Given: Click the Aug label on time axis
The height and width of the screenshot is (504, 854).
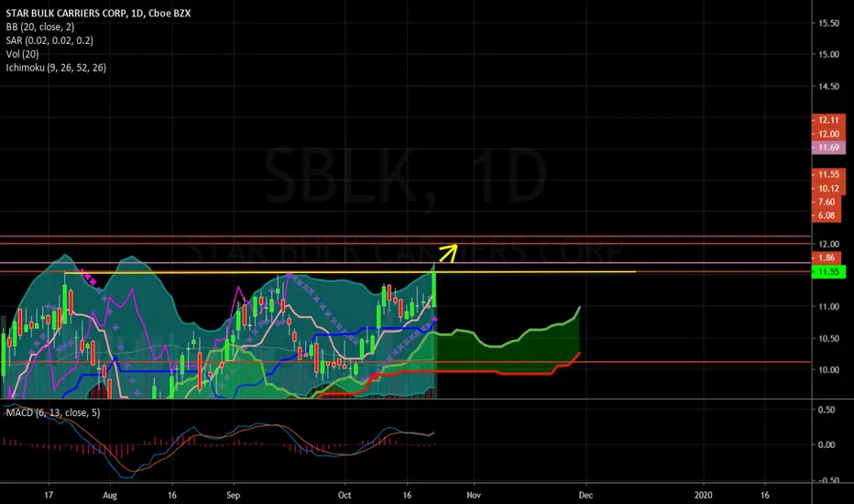Looking at the screenshot, I should tap(110, 495).
